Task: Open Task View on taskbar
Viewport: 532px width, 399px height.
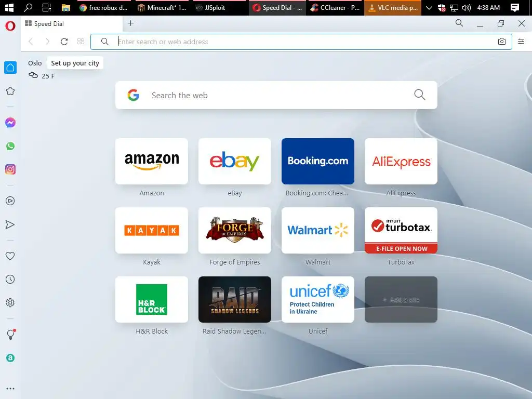Action: 46,7
